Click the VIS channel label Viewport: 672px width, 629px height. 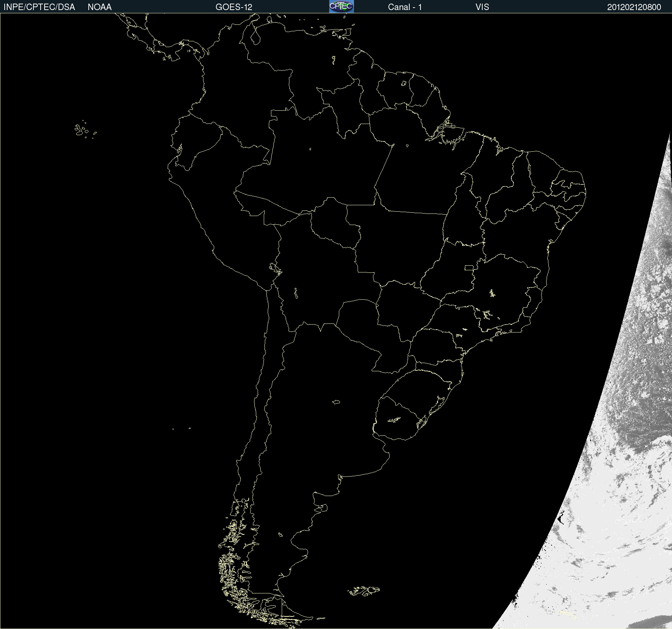tap(482, 7)
